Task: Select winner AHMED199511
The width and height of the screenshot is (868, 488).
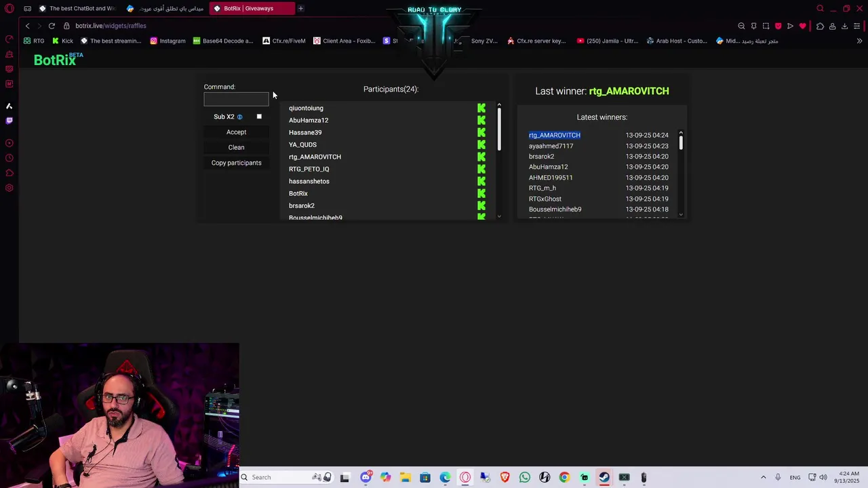Action: (x=551, y=178)
